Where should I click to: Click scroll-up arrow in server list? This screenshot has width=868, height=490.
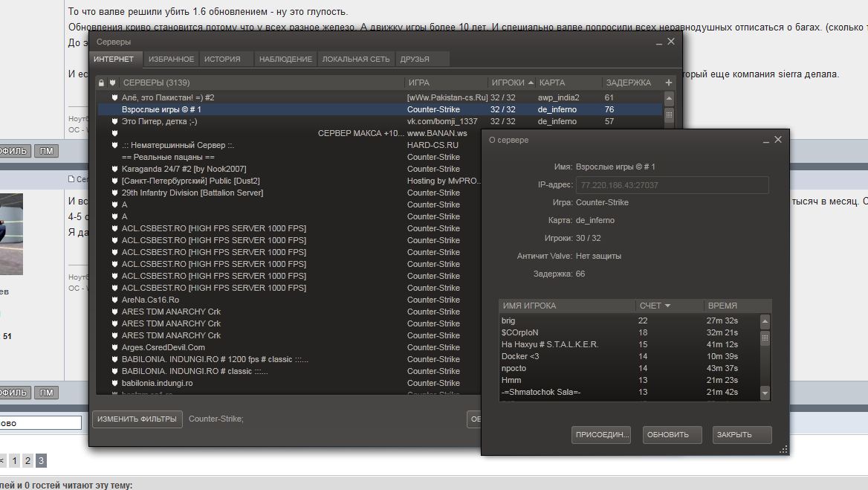[669, 99]
